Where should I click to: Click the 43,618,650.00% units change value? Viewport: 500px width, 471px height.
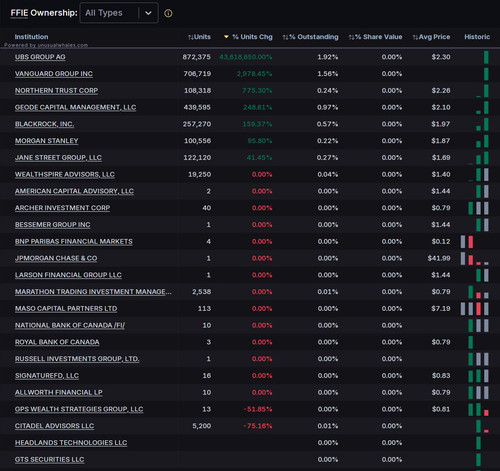245,57
